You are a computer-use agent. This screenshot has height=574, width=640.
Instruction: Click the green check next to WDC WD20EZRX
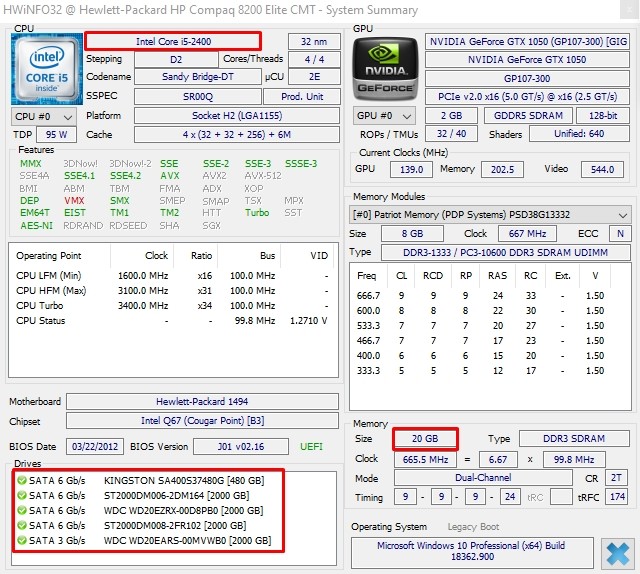(22, 510)
